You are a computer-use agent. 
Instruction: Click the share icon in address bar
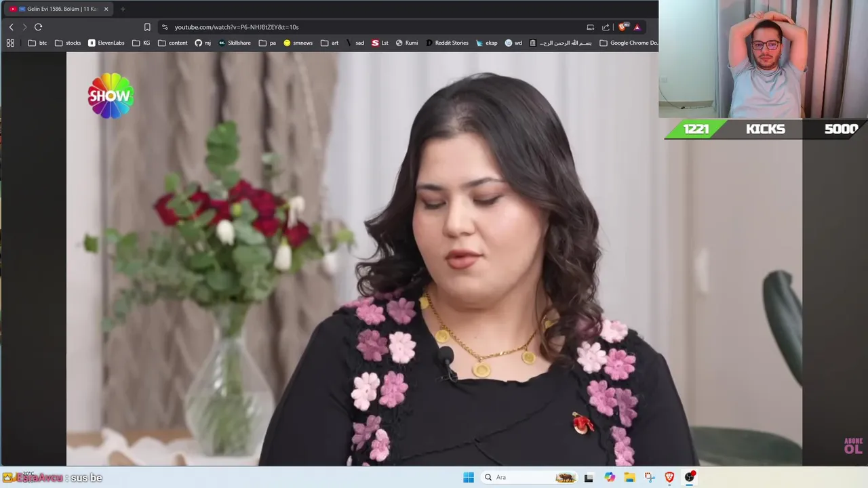click(x=606, y=27)
